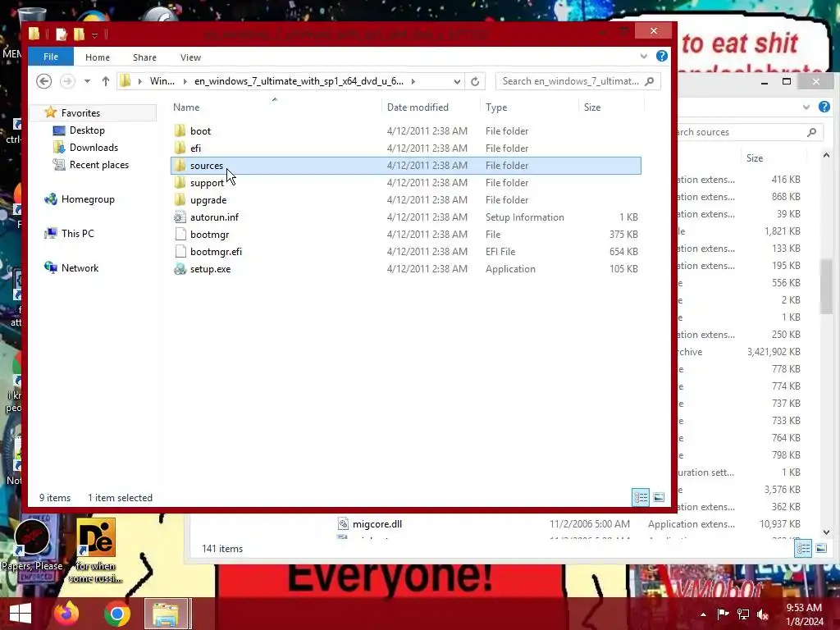Expand ribbon chevron in background window
This screenshot has width=840, height=630.
point(806,107)
